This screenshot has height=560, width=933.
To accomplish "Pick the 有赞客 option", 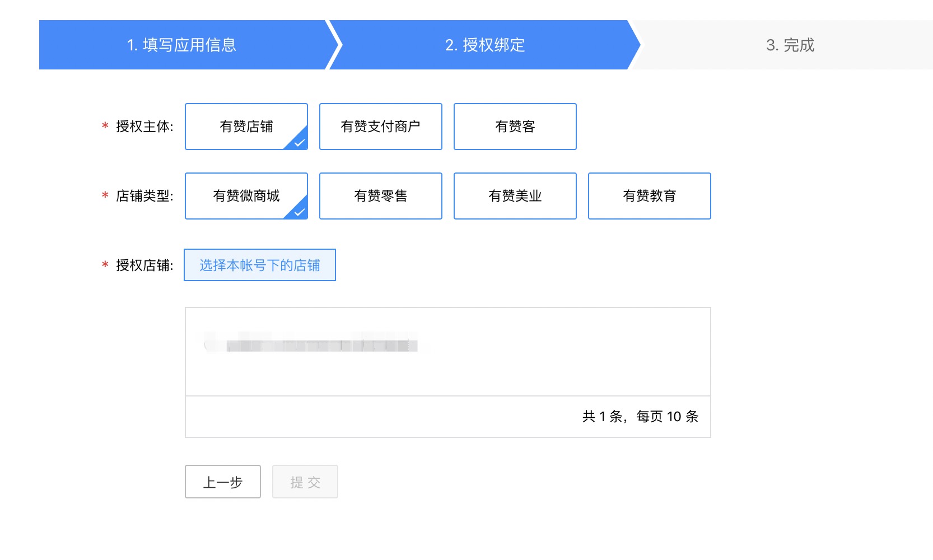I will (x=515, y=127).
